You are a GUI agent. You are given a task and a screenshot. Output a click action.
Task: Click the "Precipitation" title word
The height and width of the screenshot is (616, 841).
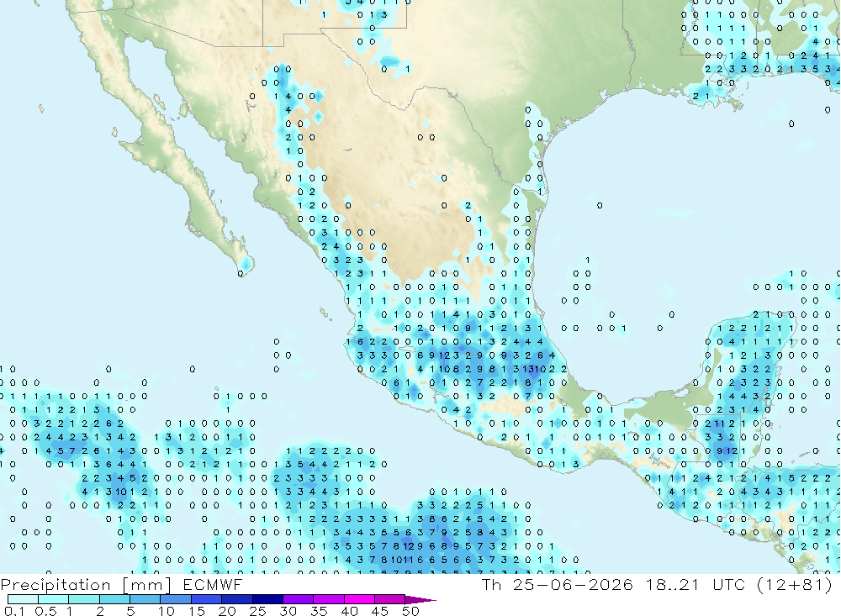[x=56, y=585]
